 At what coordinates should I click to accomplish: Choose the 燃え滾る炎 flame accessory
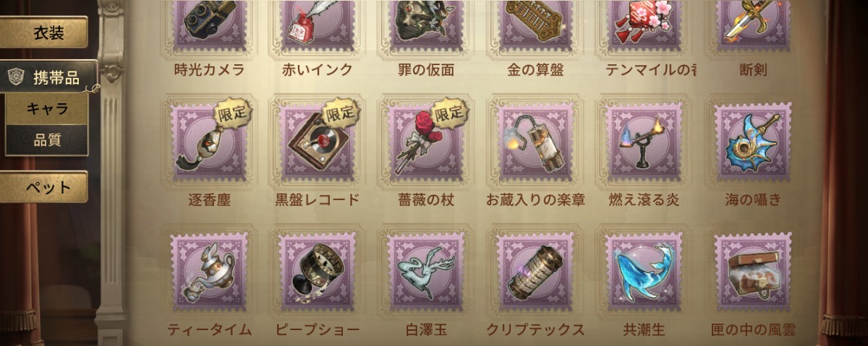(644, 142)
